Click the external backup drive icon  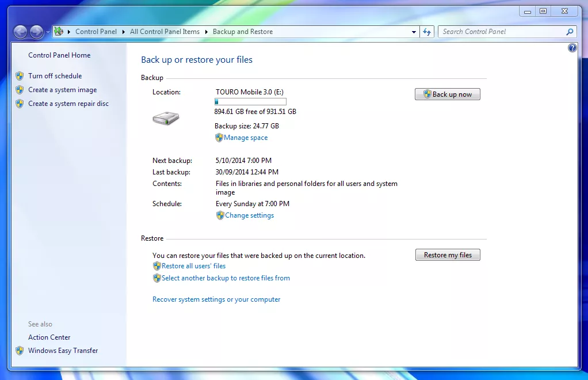165,118
